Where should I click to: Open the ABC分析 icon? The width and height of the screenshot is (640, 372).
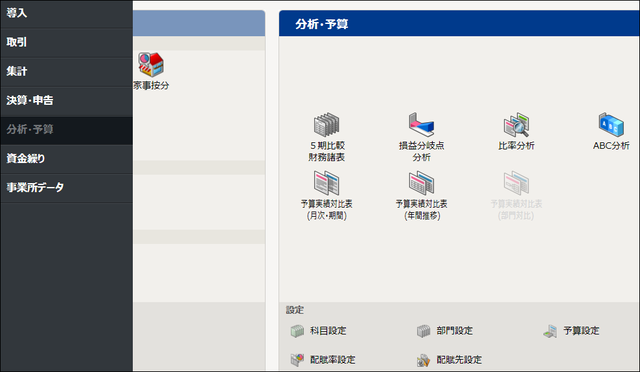pyautogui.click(x=611, y=125)
